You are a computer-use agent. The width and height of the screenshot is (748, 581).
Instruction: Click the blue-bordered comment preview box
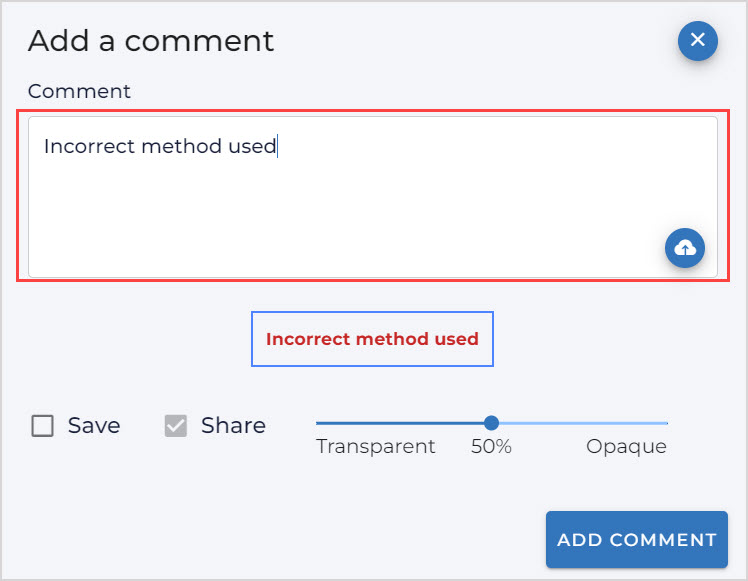point(372,339)
